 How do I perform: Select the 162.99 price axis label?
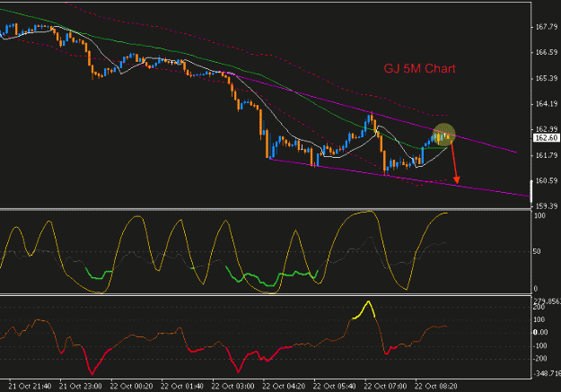point(547,129)
